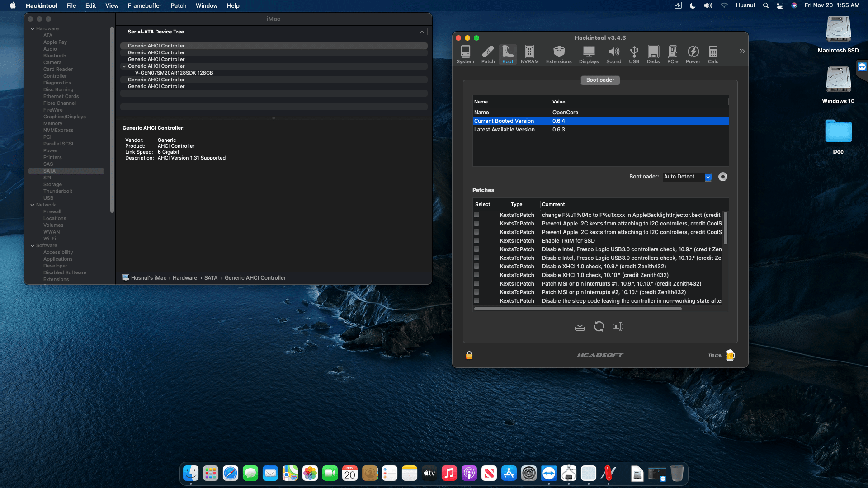Open the Disks toolbar section
868x488 pixels.
click(x=653, y=54)
